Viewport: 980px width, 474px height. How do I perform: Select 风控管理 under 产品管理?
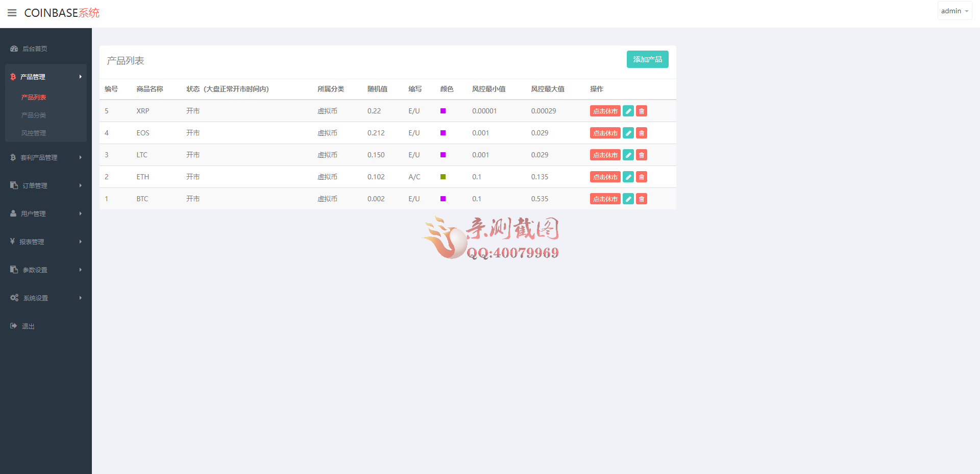(x=34, y=133)
